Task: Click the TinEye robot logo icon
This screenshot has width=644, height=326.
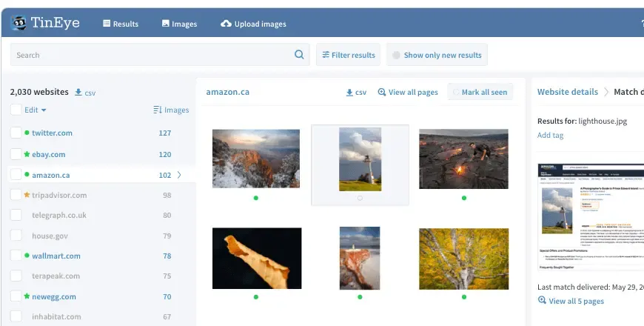Action: point(19,23)
